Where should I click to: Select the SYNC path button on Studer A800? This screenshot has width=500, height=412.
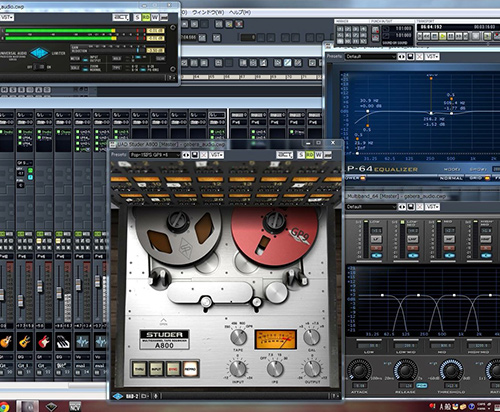173,369
